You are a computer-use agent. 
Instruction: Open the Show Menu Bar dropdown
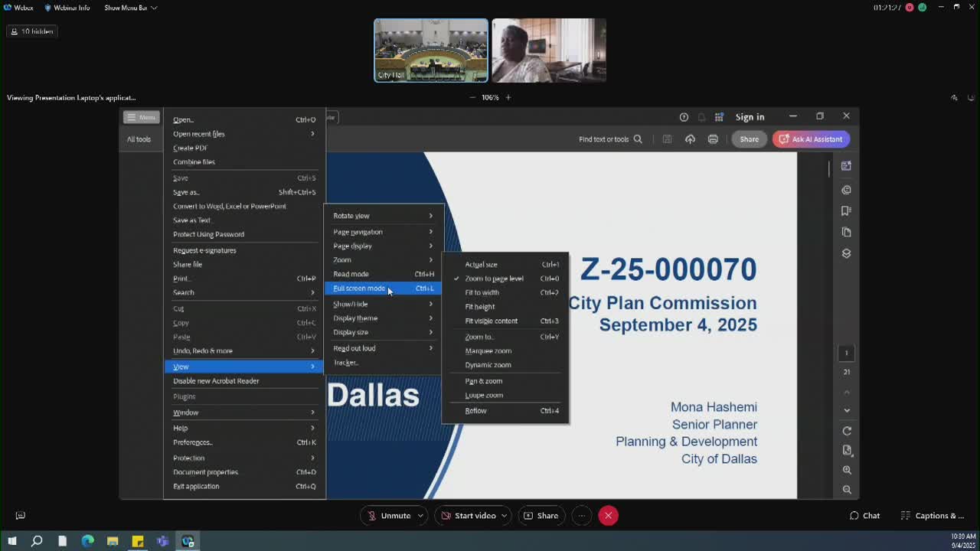point(130,8)
